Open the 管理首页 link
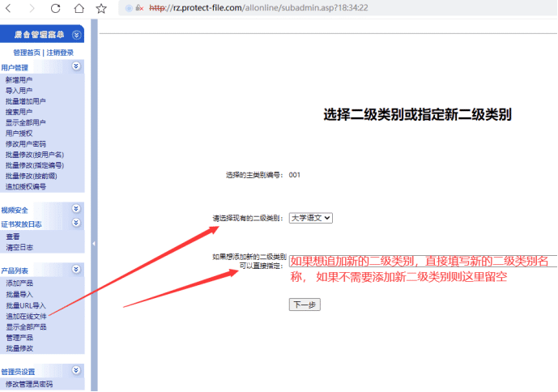The height and width of the screenshot is (392, 558). 28,53
